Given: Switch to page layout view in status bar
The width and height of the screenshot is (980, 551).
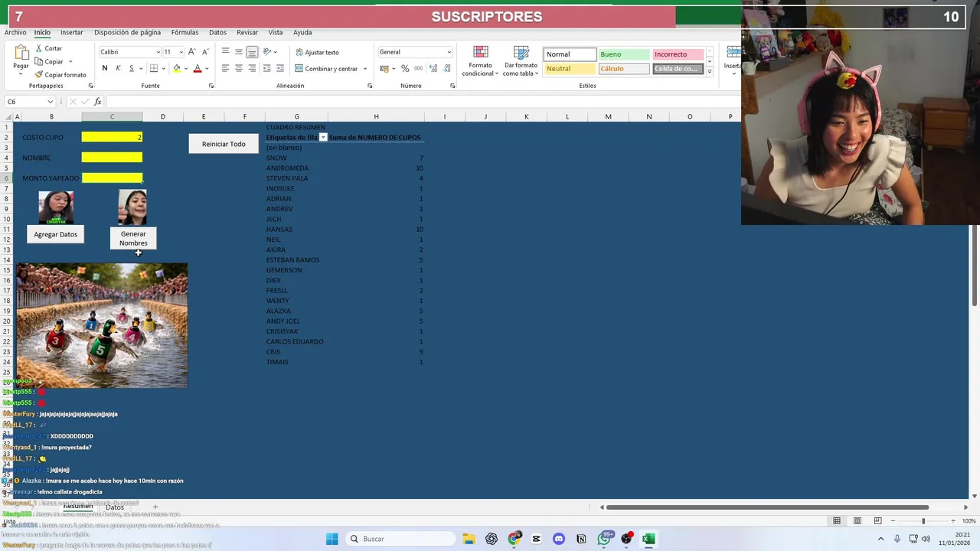Looking at the screenshot, I should [857, 520].
